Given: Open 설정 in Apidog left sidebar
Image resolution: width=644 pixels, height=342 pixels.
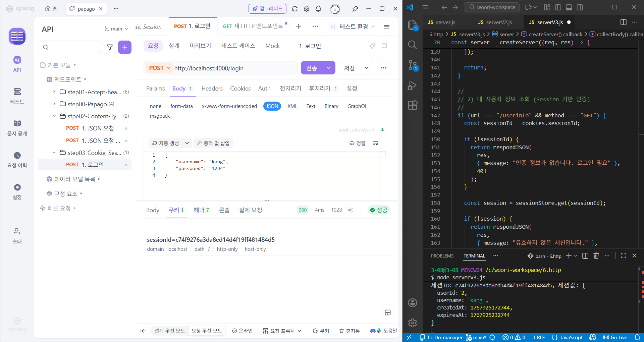Looking at the screenshot, I should click(17, 191).
